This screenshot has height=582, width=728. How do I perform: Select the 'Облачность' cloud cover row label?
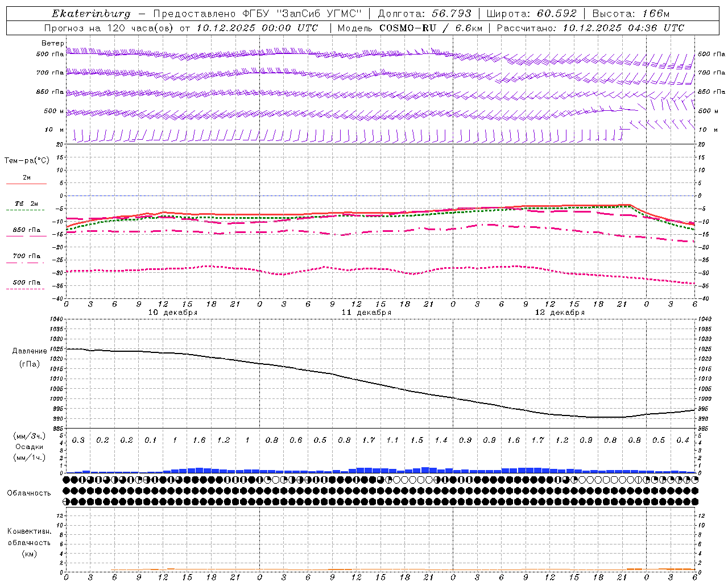29,493
